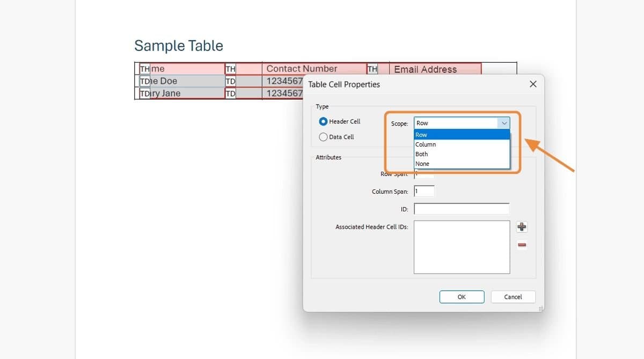Click the Associated Header Cell IDs text area
The width and height of the screenshot is (644, 359).
(x=462, y=247)
